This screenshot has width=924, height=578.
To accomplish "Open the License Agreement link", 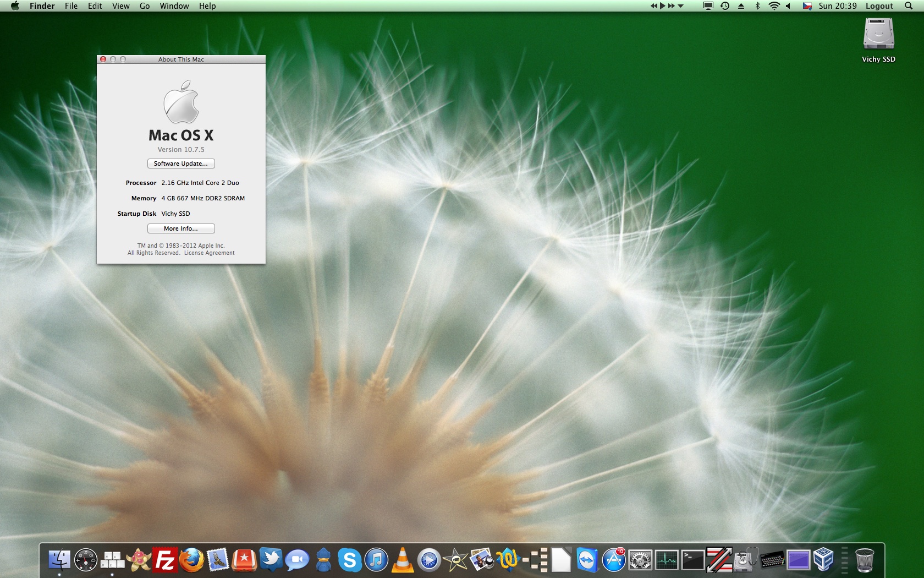I will coord(209,253).
